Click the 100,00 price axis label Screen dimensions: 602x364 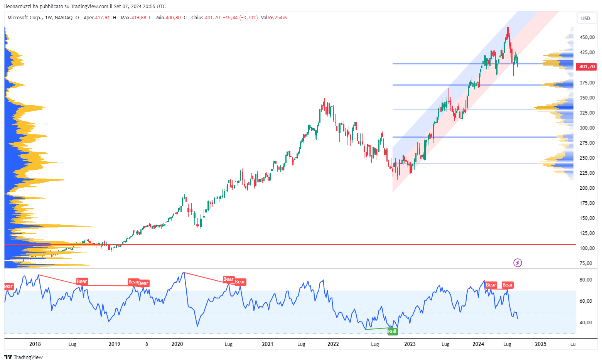pyautogui.click(x=587, y=248)
